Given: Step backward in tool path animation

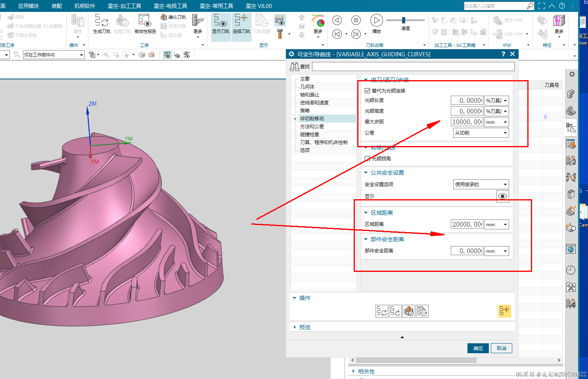Looking at the screenshot, I should click(337, 20).
